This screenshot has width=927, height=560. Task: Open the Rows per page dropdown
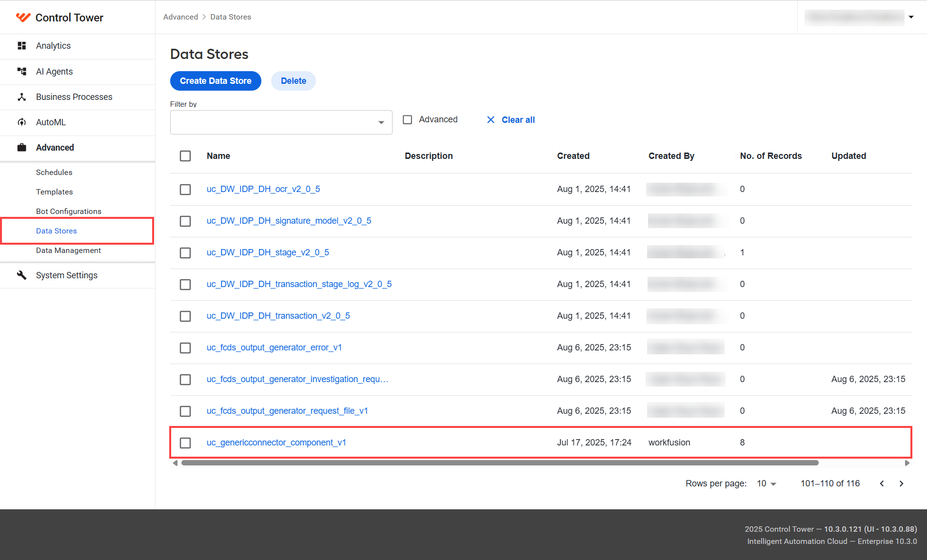(766, 483)
